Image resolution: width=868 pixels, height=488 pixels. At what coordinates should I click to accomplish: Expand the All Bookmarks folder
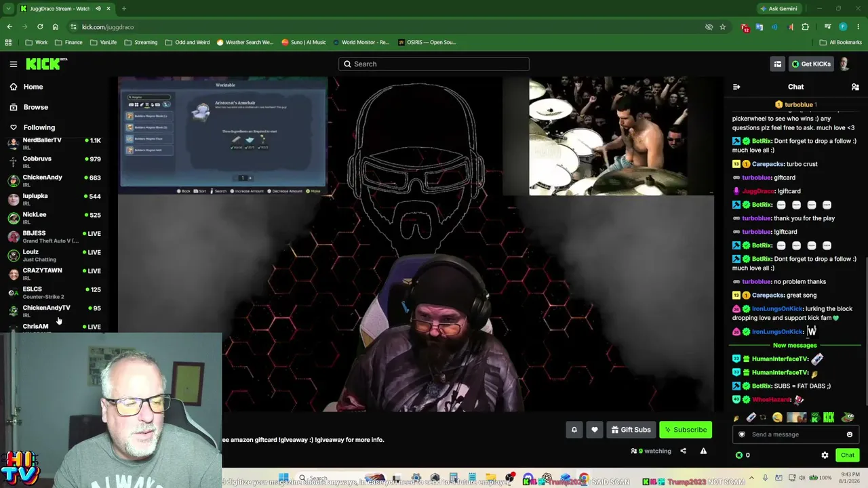841,42
